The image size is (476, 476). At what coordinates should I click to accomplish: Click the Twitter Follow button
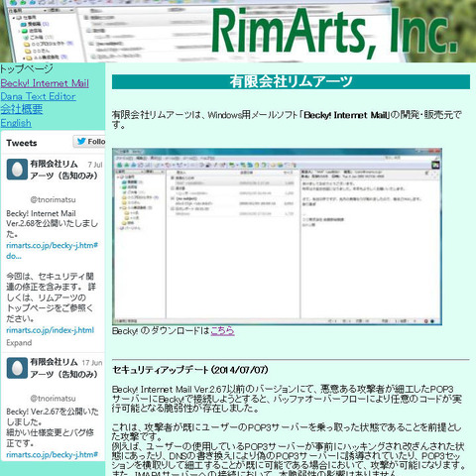pos(89,142)
